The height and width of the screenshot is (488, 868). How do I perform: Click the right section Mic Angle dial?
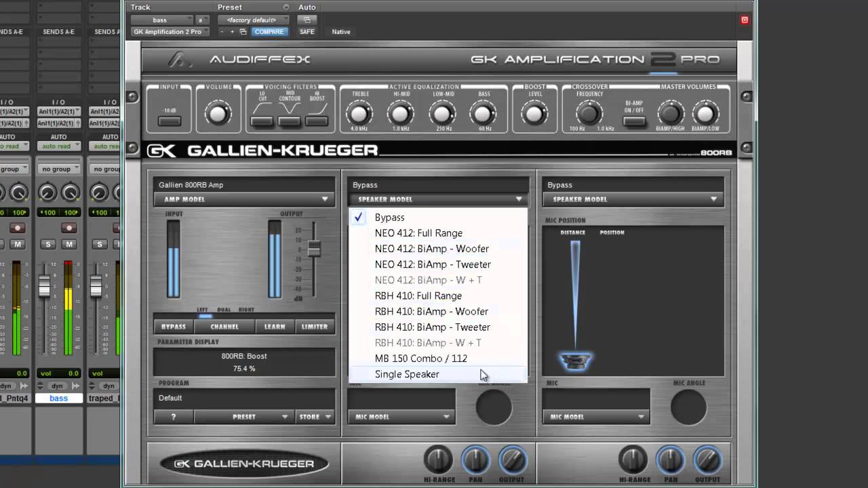[688, 407]
